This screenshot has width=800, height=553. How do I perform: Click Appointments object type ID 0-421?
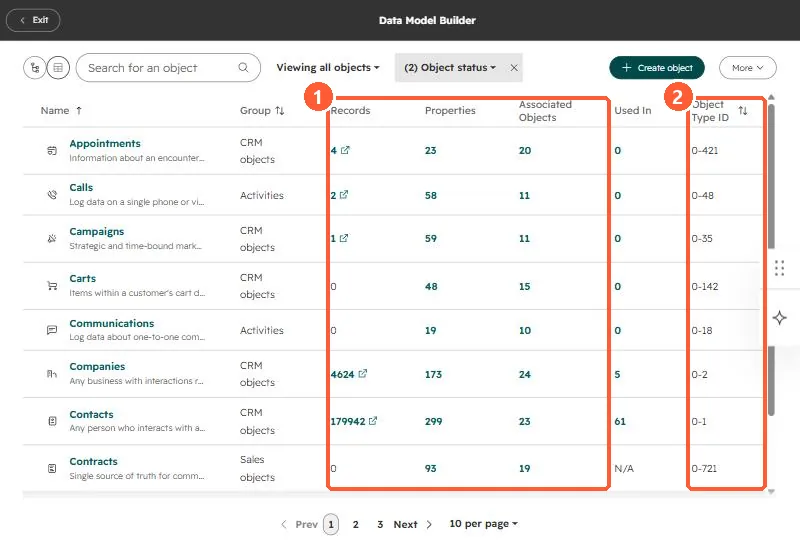point(705,150)
